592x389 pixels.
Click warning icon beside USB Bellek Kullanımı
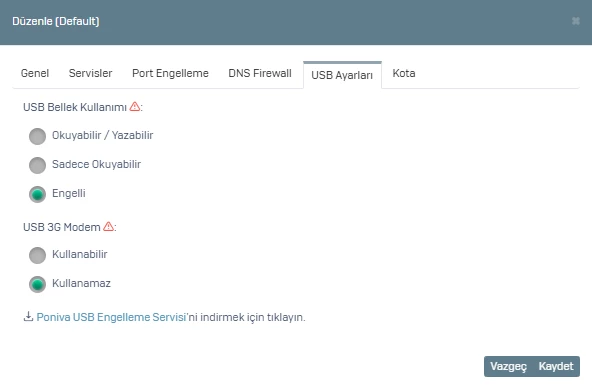[x=135, y=107]
